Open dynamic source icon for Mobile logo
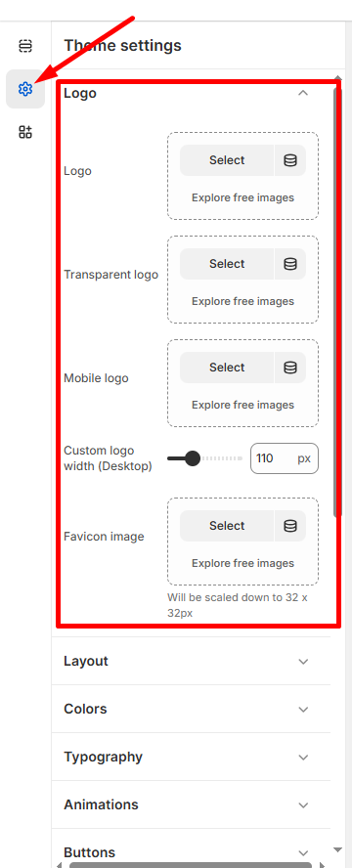 (x=290, y=368)
